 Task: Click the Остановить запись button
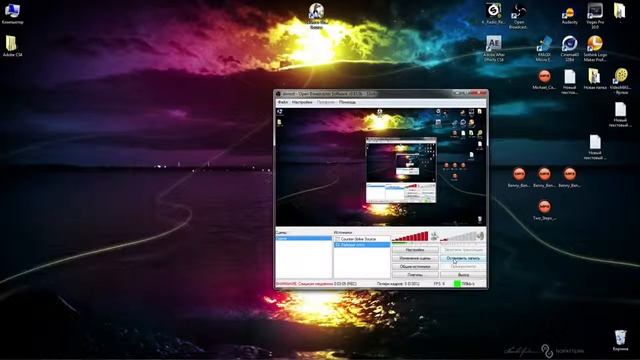[x=463, y=258]
